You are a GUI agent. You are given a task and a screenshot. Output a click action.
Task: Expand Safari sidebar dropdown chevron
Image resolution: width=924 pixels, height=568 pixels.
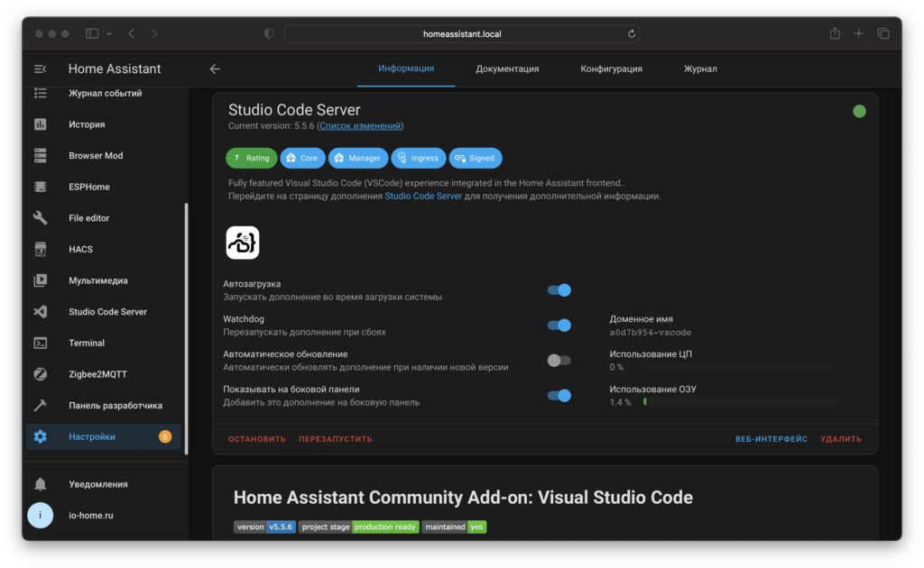click(109, 33)
